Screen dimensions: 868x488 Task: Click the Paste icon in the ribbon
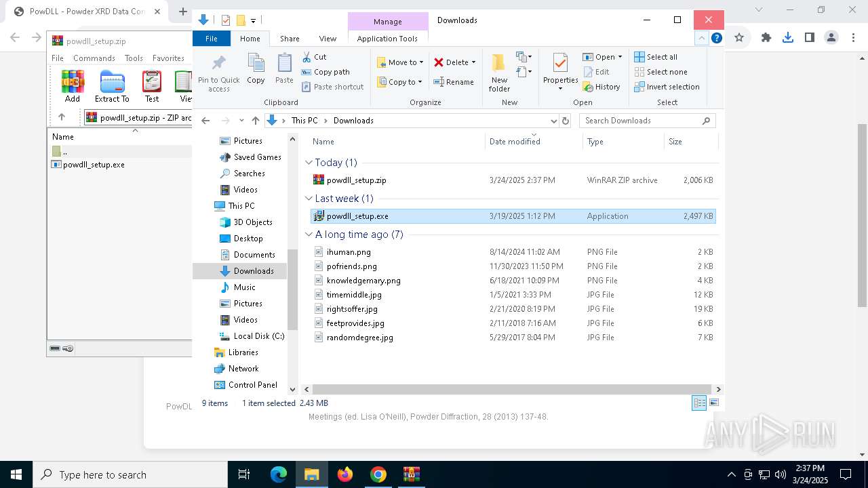pos(284,69)
